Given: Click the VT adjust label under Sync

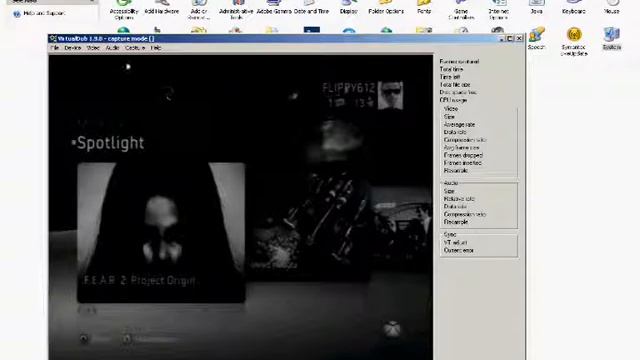Looking at the screenshot, I should click(455, 242).
